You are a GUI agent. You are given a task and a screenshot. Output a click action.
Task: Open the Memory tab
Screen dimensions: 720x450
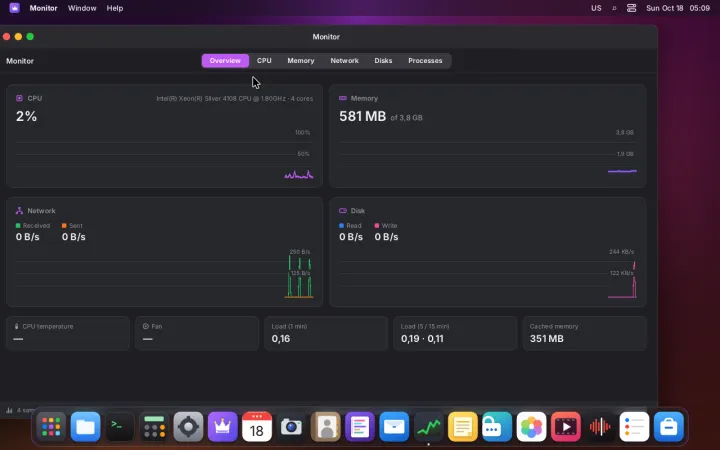click(x=301, y=61)
